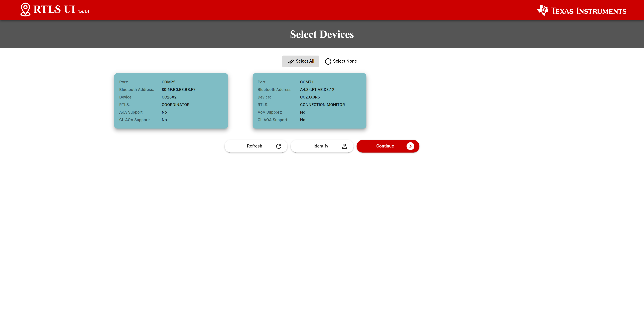Select the COM71 connection monitor card

coord(309,101)
